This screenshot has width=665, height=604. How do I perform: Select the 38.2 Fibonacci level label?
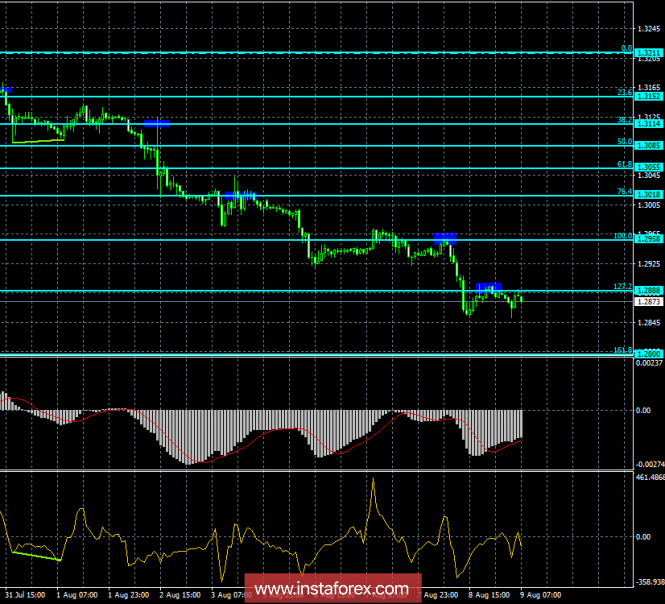pyautogui.click(x=625, y=120)
